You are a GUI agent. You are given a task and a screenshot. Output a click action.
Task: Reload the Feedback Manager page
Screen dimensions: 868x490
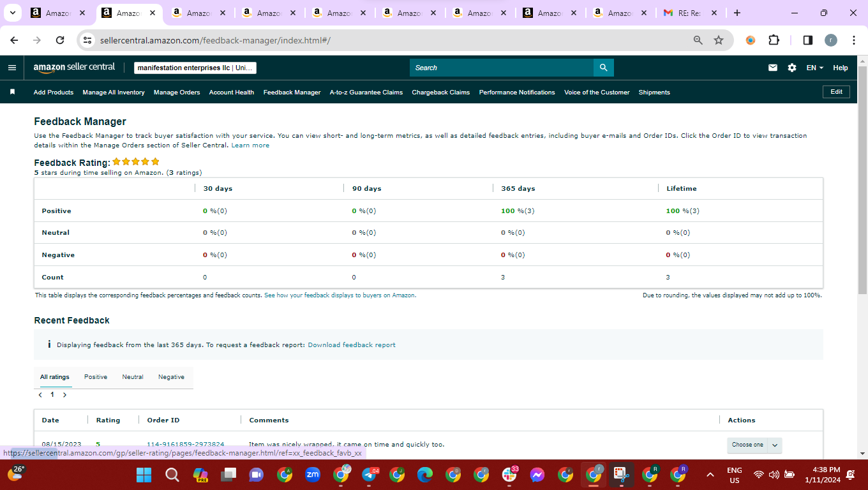coord(60,40)
